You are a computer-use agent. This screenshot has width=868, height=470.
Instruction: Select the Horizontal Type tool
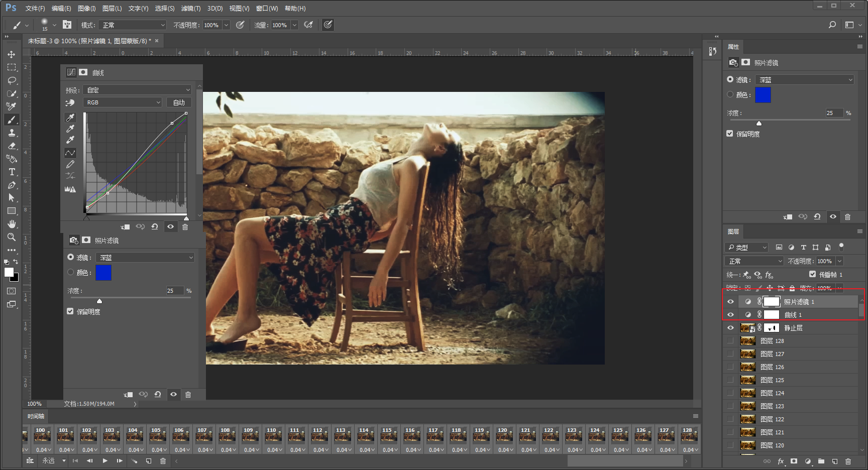12,172
